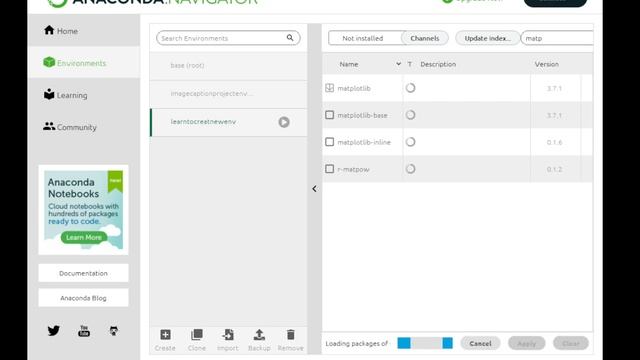Click the matplotlib-inline type circle icon
Viewport: 640px width, 360px height.
coord(410,142)
